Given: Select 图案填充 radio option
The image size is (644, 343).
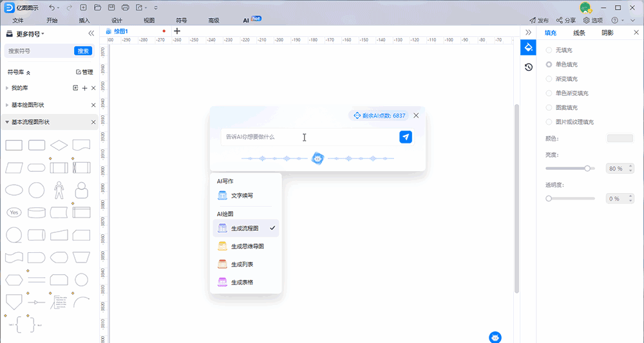Looking at the screenshot, I should [x=549, y=107].
